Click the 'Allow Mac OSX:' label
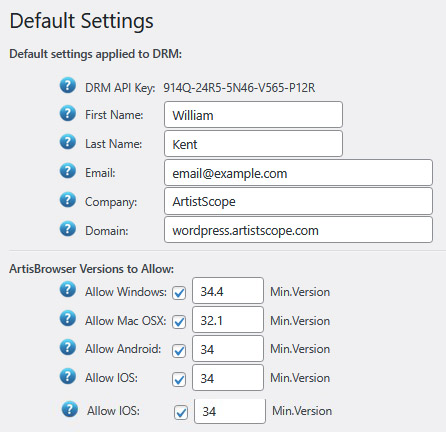Screen dimensions: 446x432 [x=126, y=321]
